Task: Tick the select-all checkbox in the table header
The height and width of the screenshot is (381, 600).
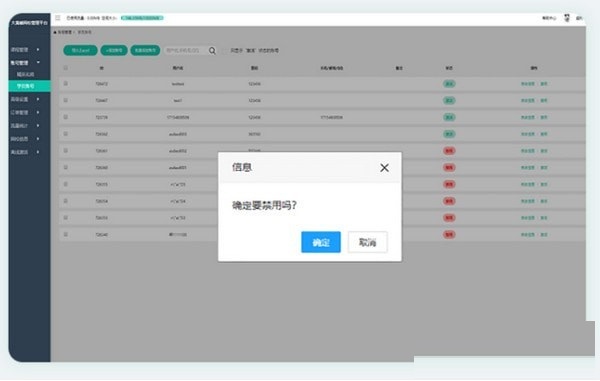Action: [66, 68]
